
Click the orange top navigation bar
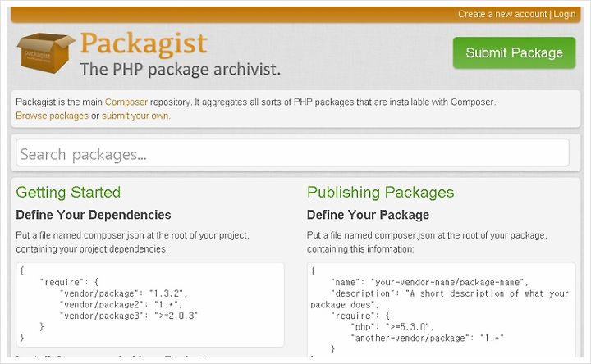click(x=295, y=14)
